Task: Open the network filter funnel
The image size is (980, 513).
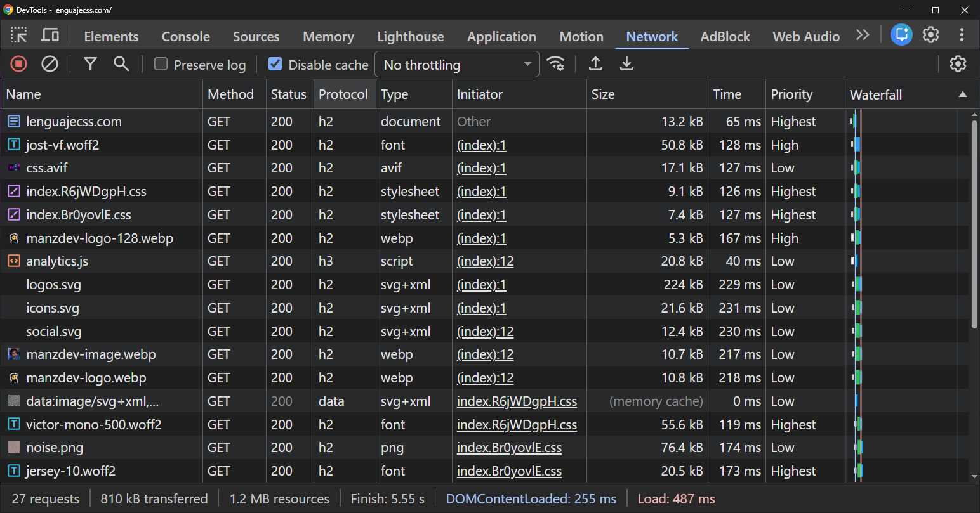Action: (x=91, y=63)
